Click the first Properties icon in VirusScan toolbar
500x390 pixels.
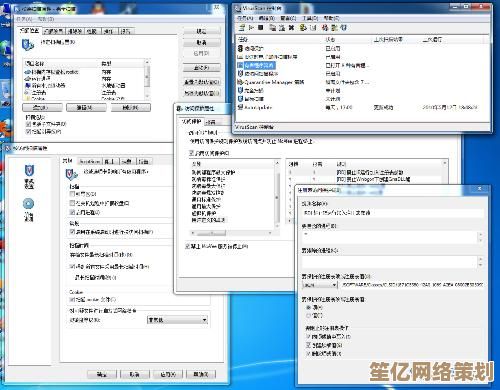(242, 28)
